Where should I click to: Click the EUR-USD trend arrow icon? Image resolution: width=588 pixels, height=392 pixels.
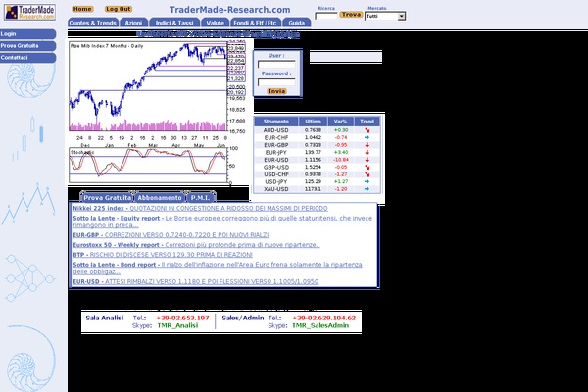pyautogui.click(x=367, y=160)
